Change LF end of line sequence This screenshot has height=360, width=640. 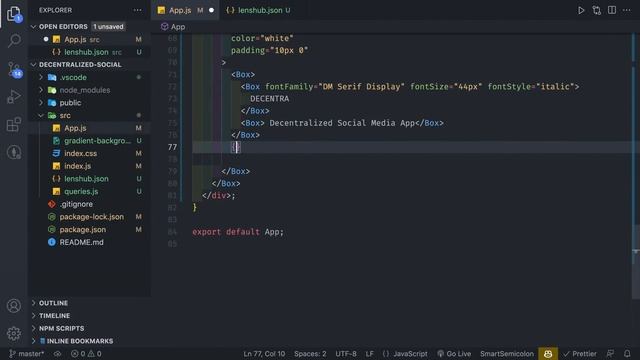tap(369, 354)
